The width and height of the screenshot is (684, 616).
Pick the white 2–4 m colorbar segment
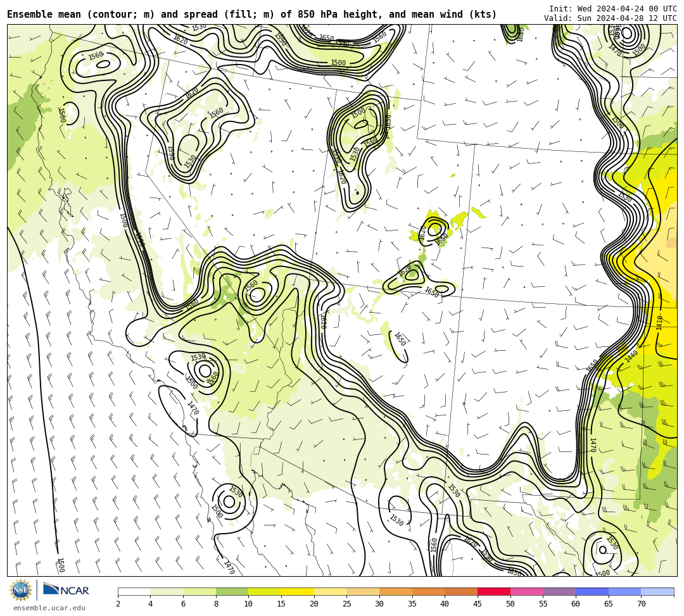134,591
